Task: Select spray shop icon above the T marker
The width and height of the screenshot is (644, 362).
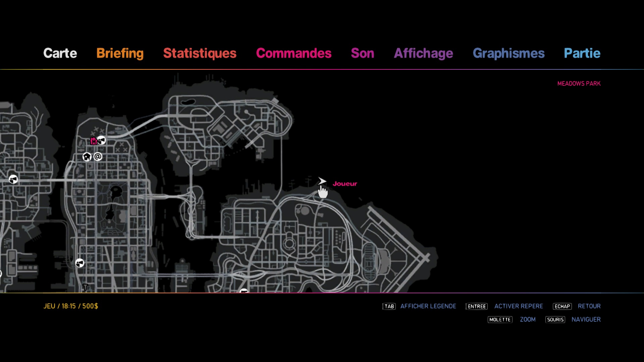Action: tap(79, 263)
